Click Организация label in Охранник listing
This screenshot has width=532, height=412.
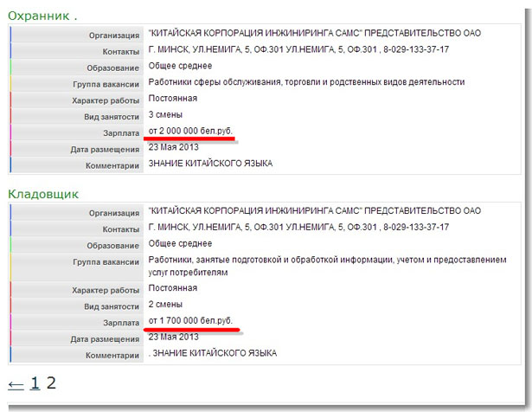(x=113, y=35)
